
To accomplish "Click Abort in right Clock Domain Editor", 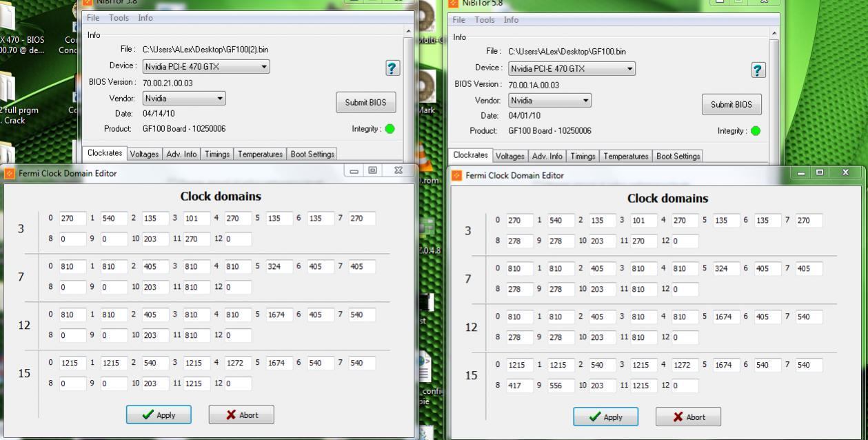I will (x=689, y=417).
